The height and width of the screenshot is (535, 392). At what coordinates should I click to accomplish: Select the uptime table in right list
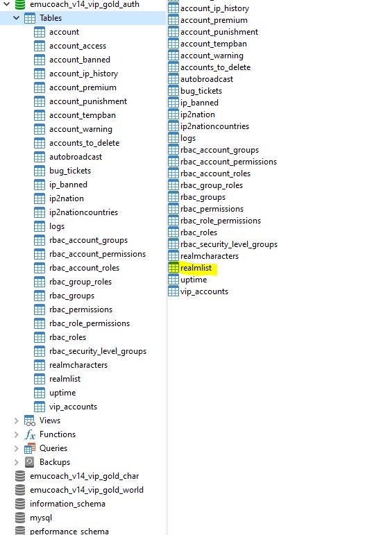(x=194, y=280)
